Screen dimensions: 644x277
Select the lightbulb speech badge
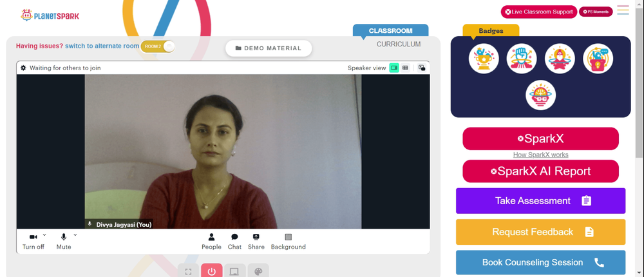[x=598, y=59]
